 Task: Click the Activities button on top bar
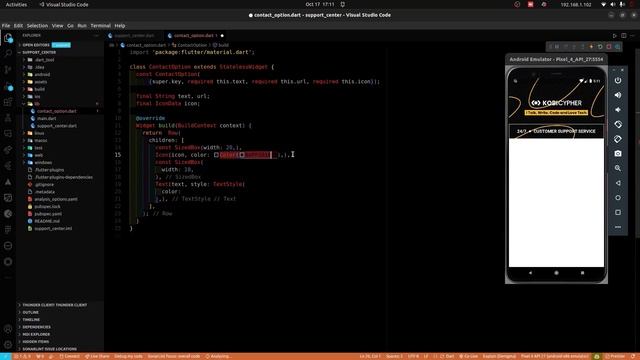click(x=16, y=4)
